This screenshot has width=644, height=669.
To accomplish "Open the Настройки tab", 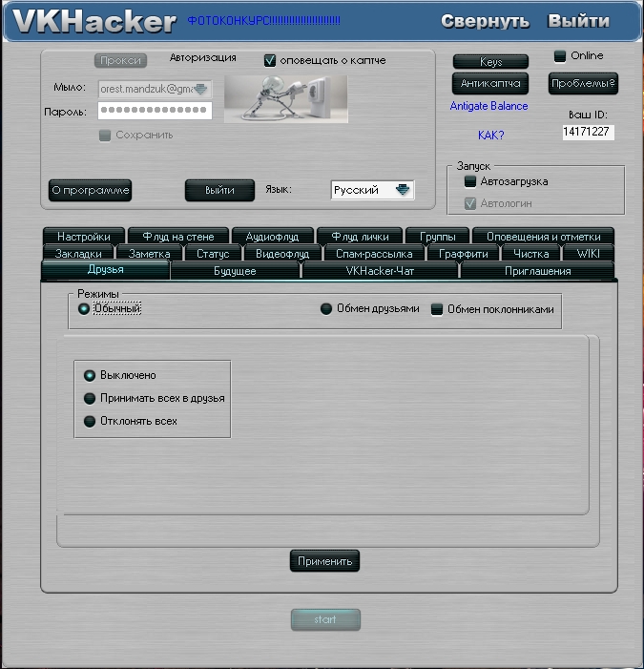I will [x=84, y=236].
